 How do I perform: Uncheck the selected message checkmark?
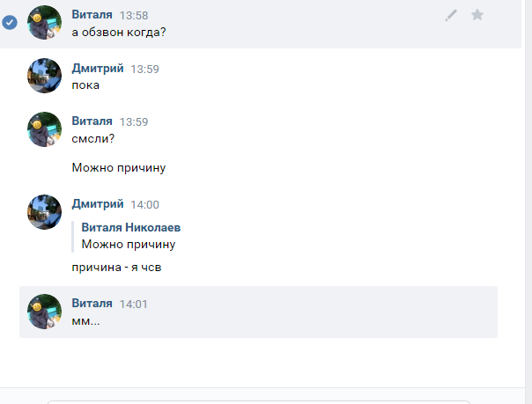pos(10,22)
